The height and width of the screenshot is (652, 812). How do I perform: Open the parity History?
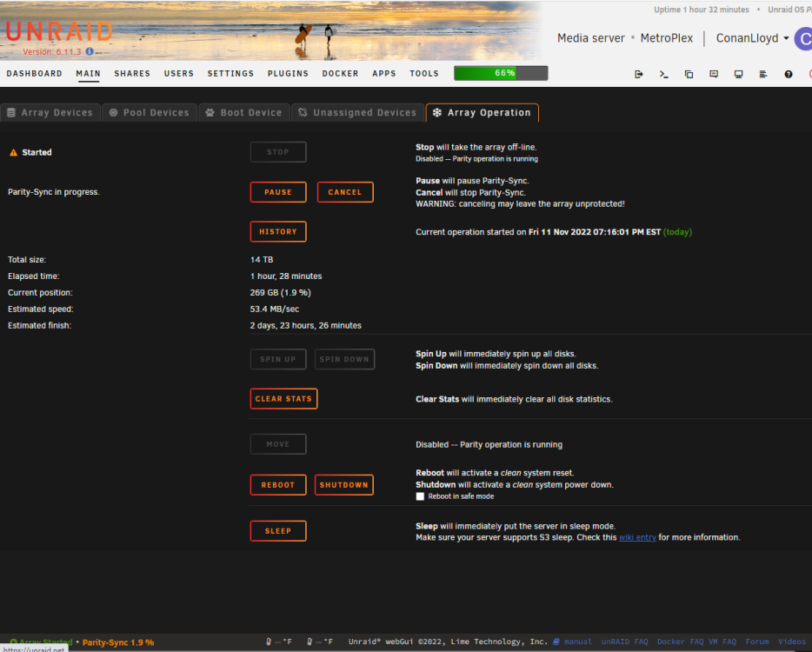point(278,231)
